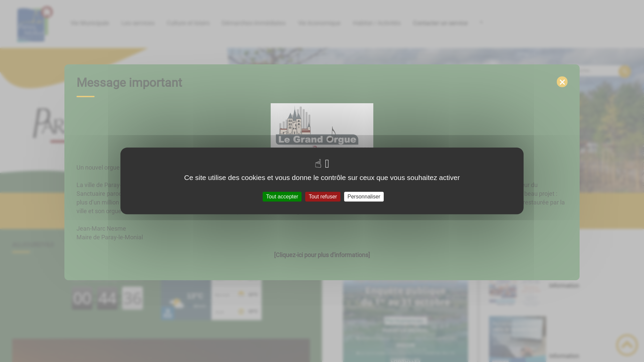Click the Le Grand Orgue image
Screen dimensions: 644x362
[322, 125]
